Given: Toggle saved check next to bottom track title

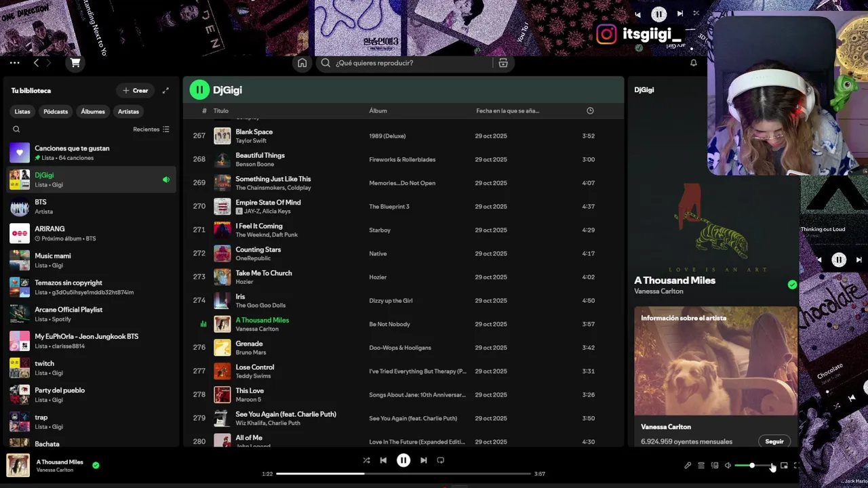Looking at the screenshot, I should (x=96, y=465).
